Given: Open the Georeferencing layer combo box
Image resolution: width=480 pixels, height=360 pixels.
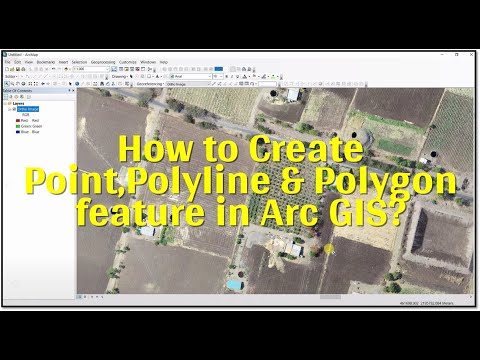Looking at the screenshot, I should click(x=188, y=84).
